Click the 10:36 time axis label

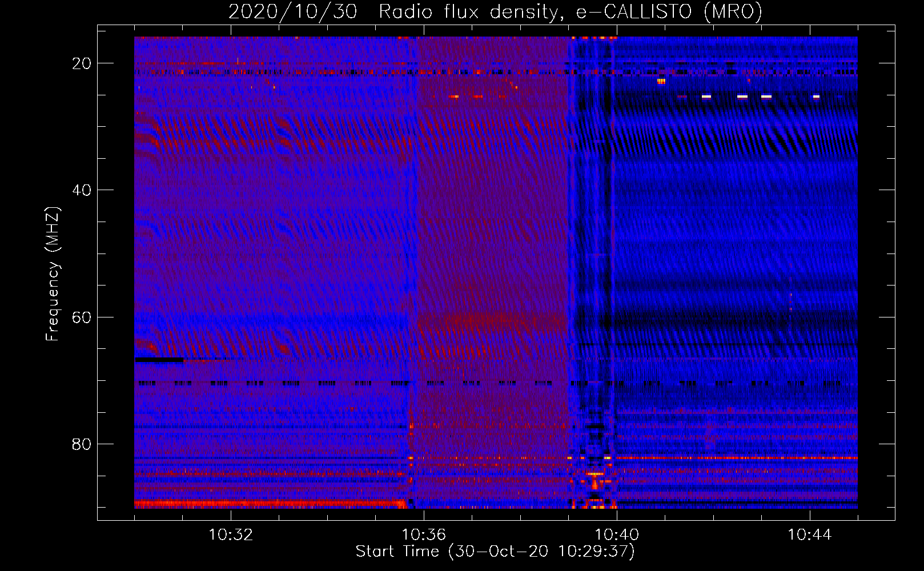coord(424,535)
